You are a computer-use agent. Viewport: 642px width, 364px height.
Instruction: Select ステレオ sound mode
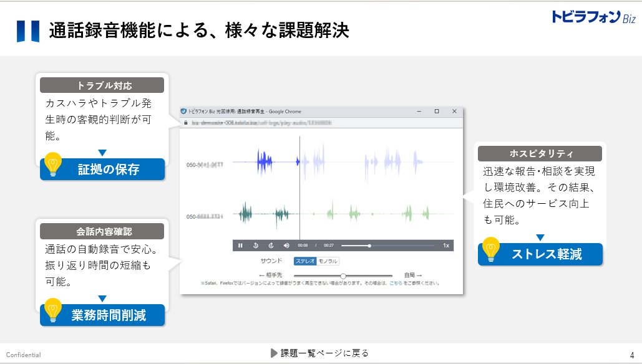click(305, 261)
